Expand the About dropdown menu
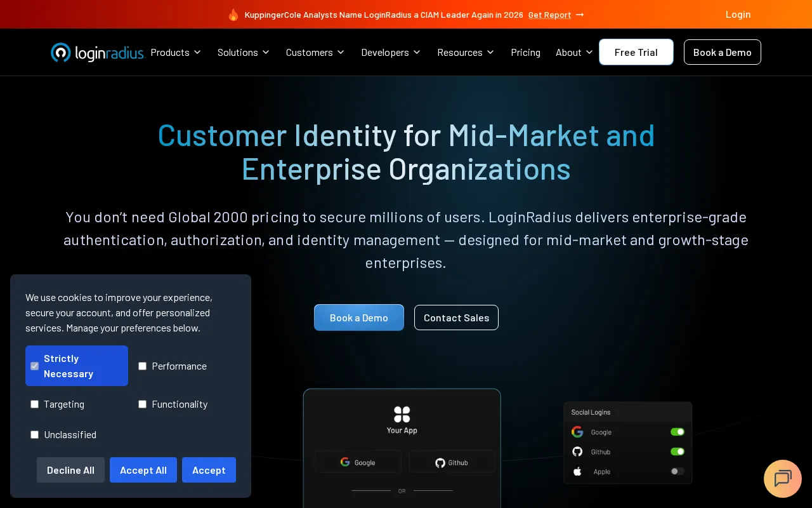Image resolution: width=812 pixels, height=508 pixels. pyautogui.click(x=575, y=52)
